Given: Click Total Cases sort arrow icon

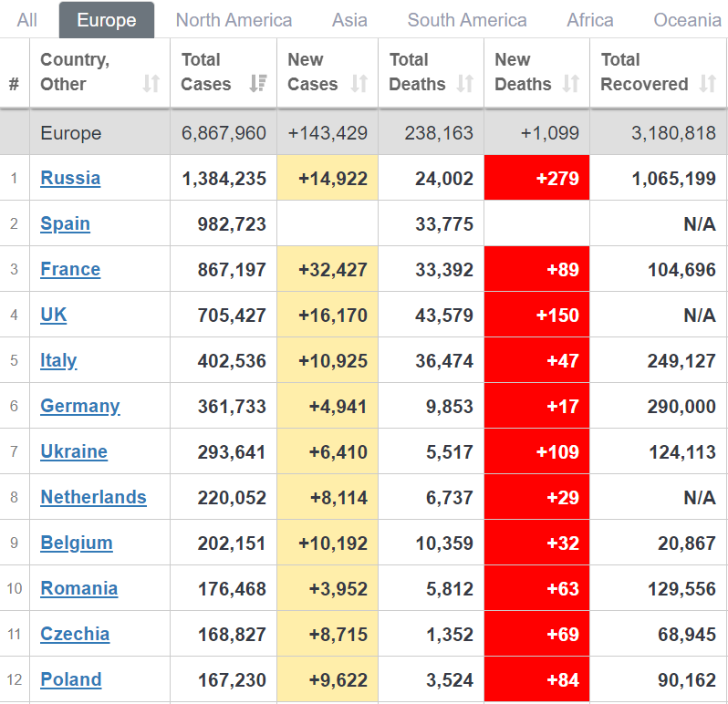Looking at the screenshot, I should pyautogui.click(x=258, y=85).
